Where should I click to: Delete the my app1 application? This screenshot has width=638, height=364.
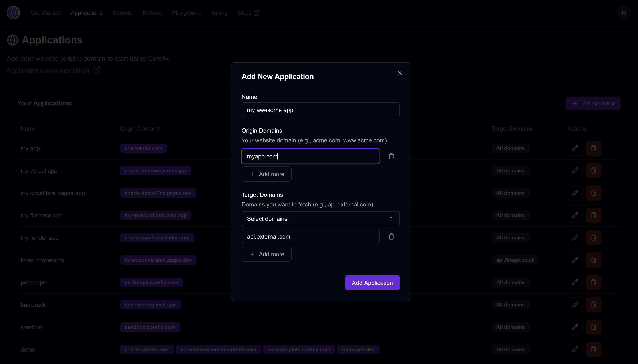click(x=593, y=148)
